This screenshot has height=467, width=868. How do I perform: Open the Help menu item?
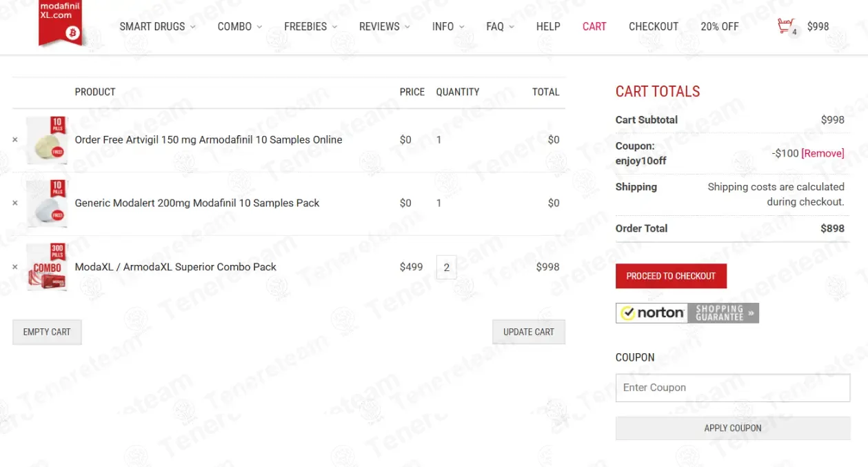(x=548, y=27)
